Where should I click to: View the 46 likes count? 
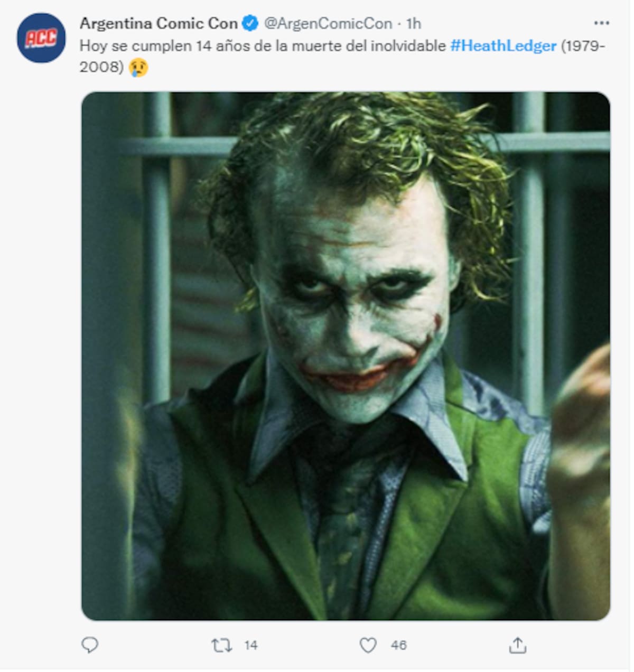coord(399,645)
